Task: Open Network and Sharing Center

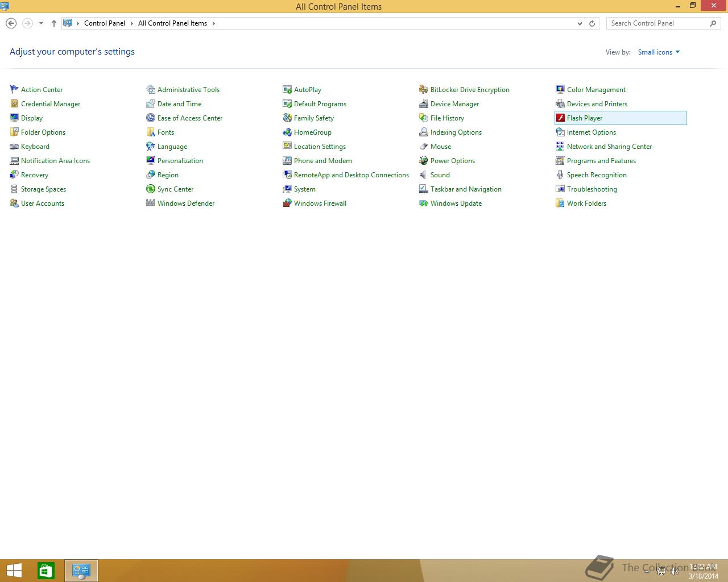Action: pos(609,146)
